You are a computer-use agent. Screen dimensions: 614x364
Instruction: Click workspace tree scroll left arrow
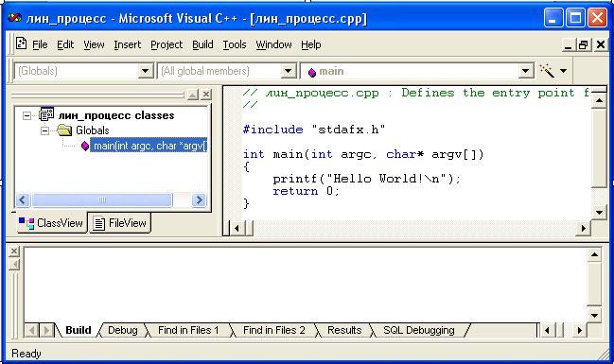(23, 199)
